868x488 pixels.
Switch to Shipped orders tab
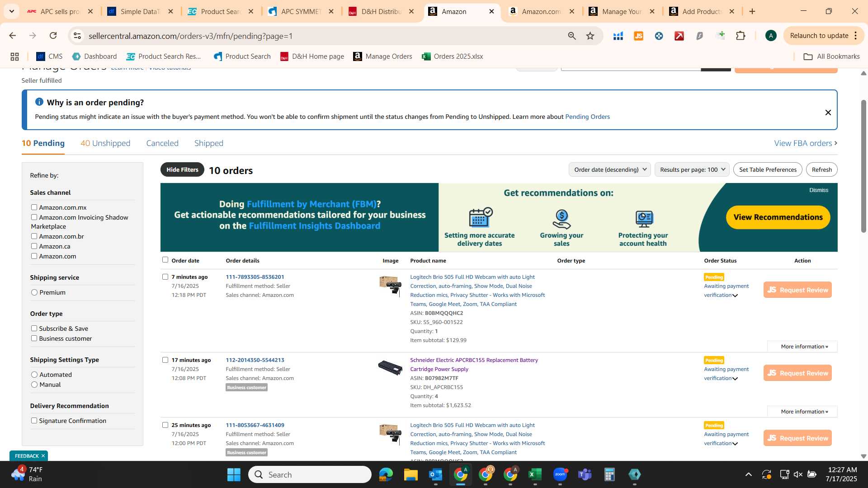(x=209, y=143)
